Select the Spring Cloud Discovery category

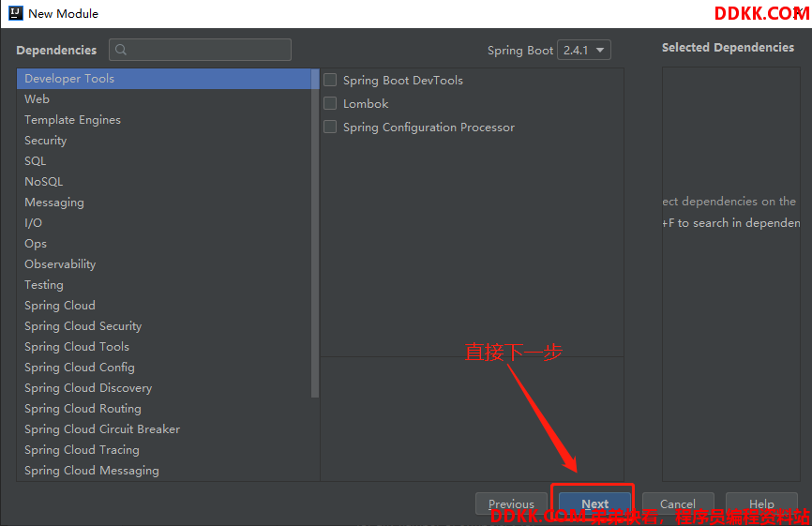[164, 388]
